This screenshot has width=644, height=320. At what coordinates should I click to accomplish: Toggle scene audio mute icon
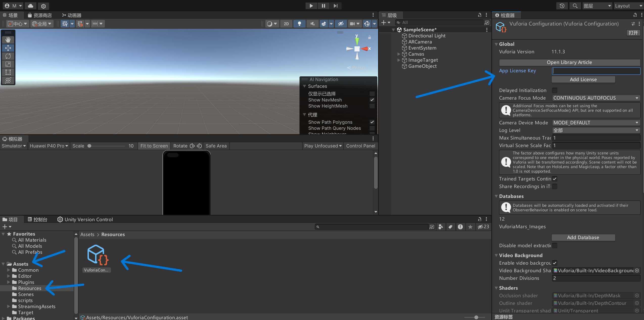tap(313, 24)
